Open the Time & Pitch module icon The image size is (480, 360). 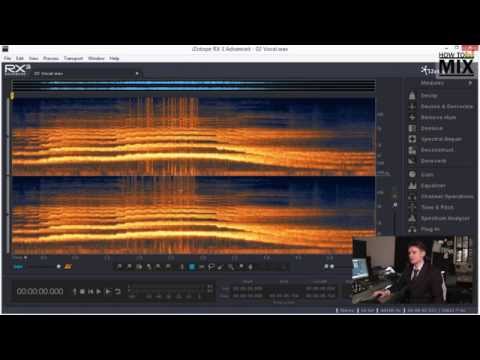(412, 207)
